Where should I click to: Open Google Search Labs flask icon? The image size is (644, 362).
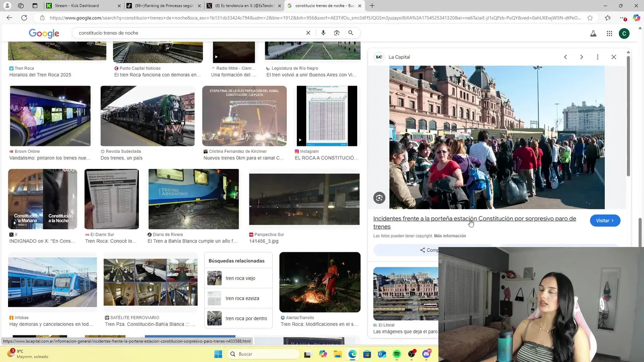(x=593, y=34)
